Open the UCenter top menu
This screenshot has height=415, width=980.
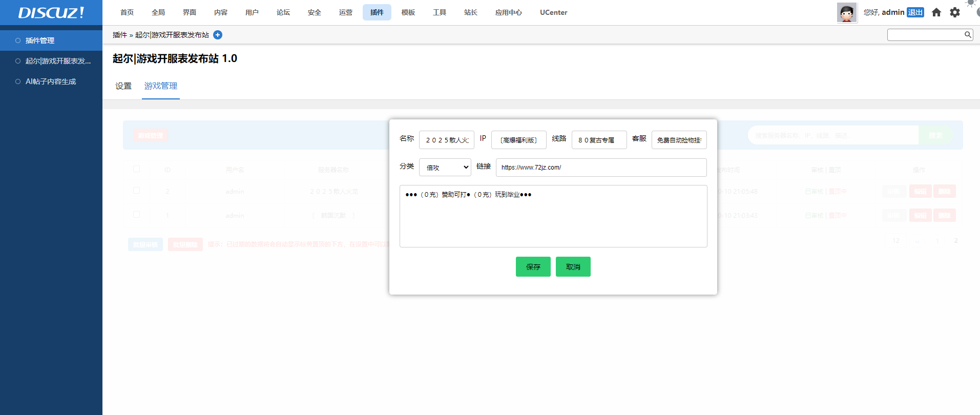coord(554,12)
